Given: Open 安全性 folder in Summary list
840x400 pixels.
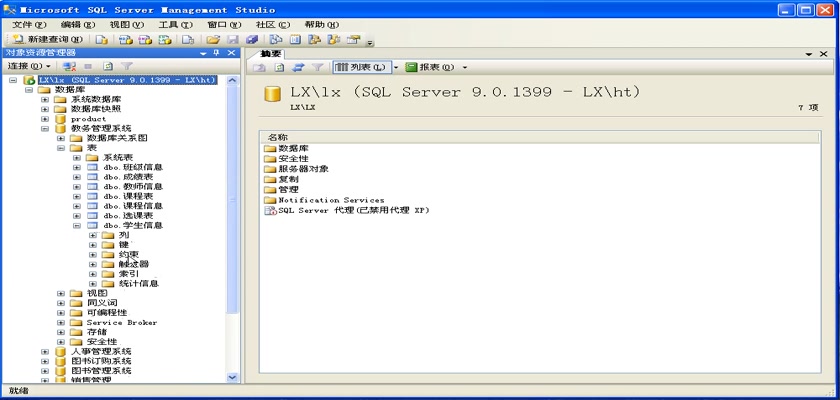Looking at the screenshot, I should 293,159.
